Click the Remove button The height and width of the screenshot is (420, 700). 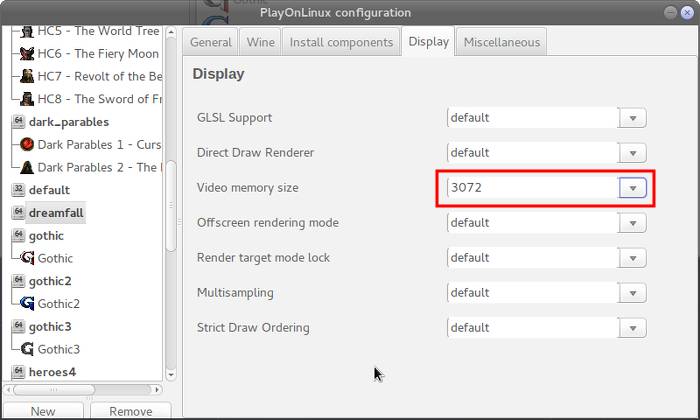131,411
